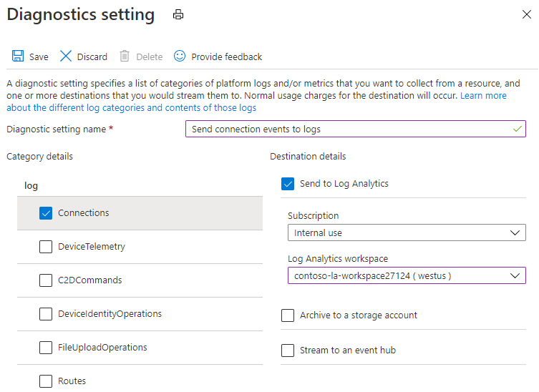
Task: Select the Routes log checkbox
Action: 46,381
